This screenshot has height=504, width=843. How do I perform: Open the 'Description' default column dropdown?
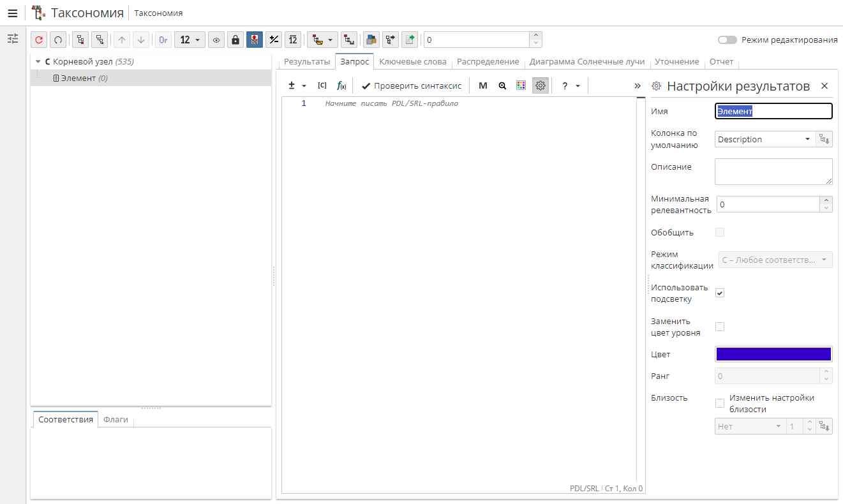765,139
